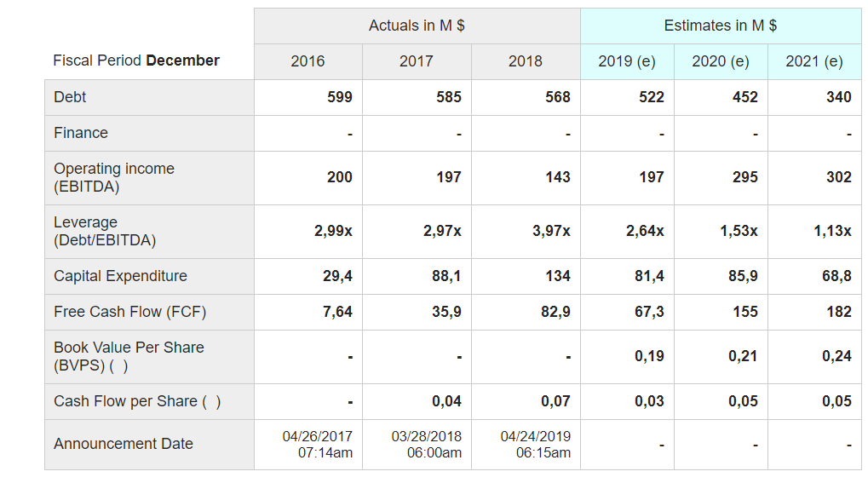Select the 2016 Debt value 599
The image size is (868, 483).
[340, 97]
